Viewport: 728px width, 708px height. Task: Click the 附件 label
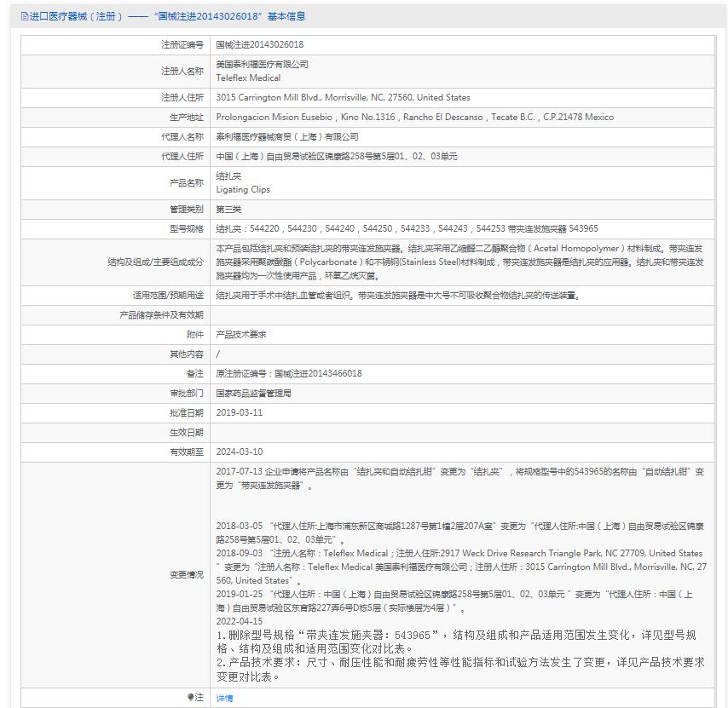tap(194, 335)
